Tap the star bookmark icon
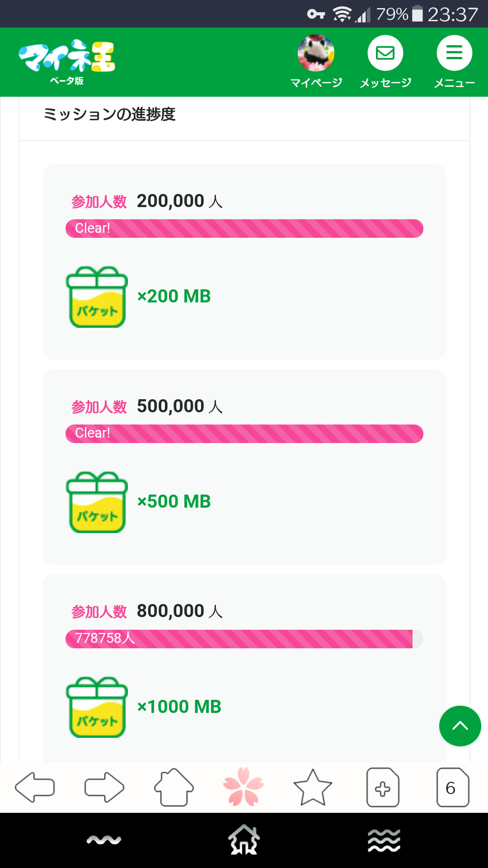The image size is (488, 868). [x=313, y=788]
